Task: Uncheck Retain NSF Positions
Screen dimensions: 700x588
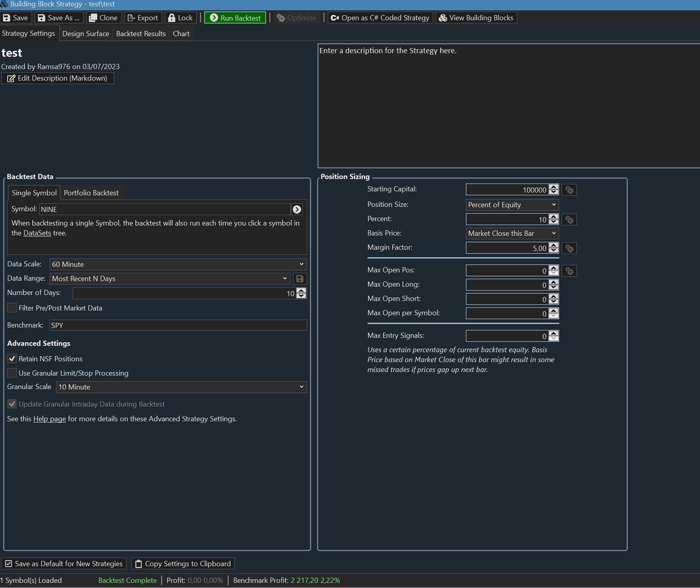Action: (12, 359)
